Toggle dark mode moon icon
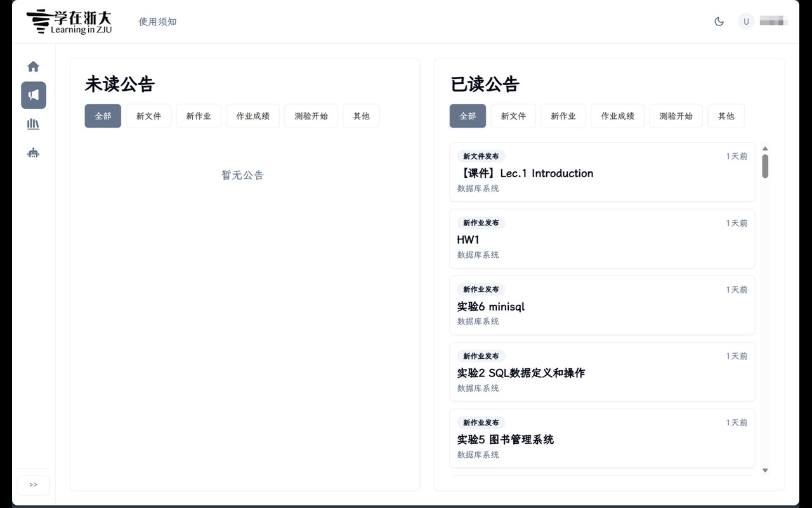812x508 pixels. (x=719, y=22)
